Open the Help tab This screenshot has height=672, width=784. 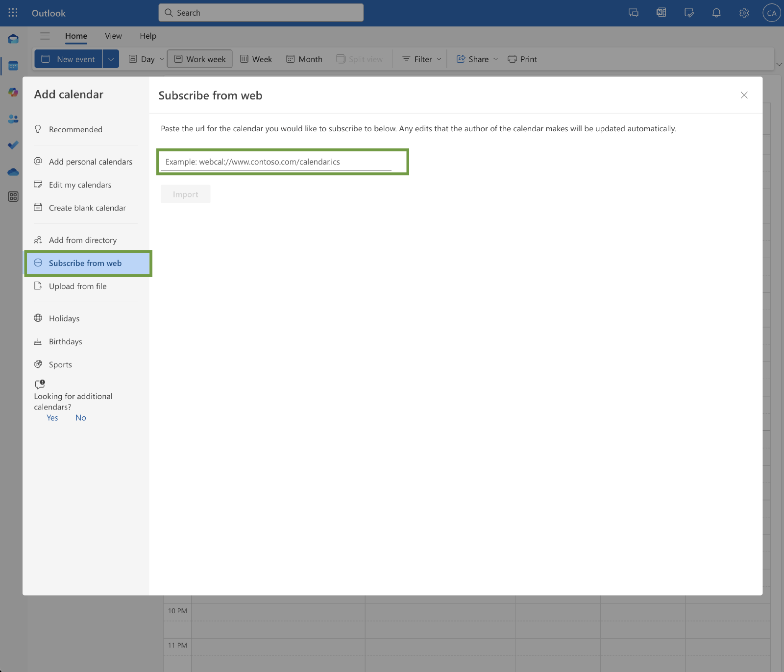pos(148,36)
